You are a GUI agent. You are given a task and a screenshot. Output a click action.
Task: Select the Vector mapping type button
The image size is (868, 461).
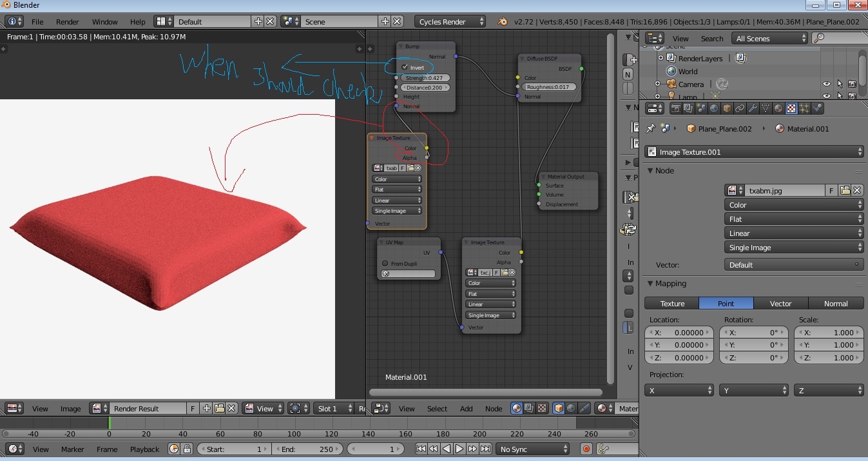click(x=780, y=303)
